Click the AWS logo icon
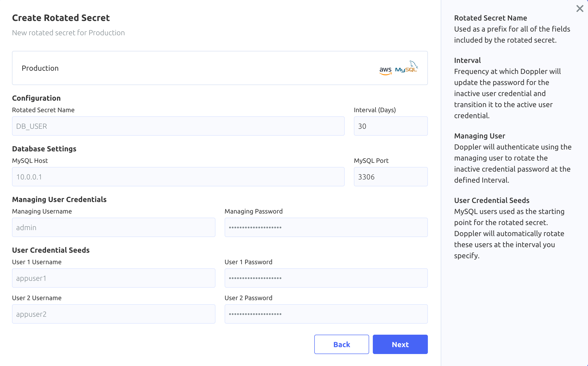Image resolution: width=588 pixels, height=366 pixels. point(385,70)
